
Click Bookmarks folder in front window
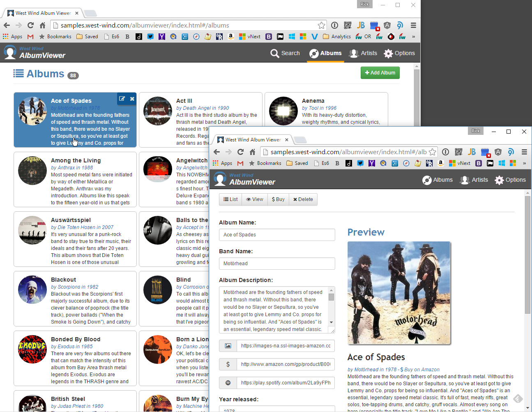click(265, 163)
